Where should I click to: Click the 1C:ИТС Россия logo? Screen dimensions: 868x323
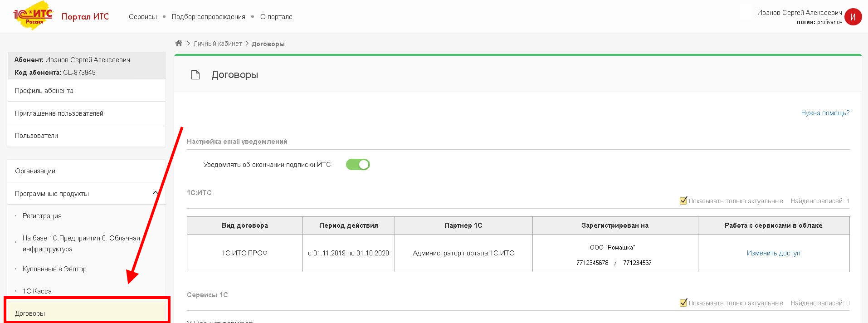[x=33, y=16]
